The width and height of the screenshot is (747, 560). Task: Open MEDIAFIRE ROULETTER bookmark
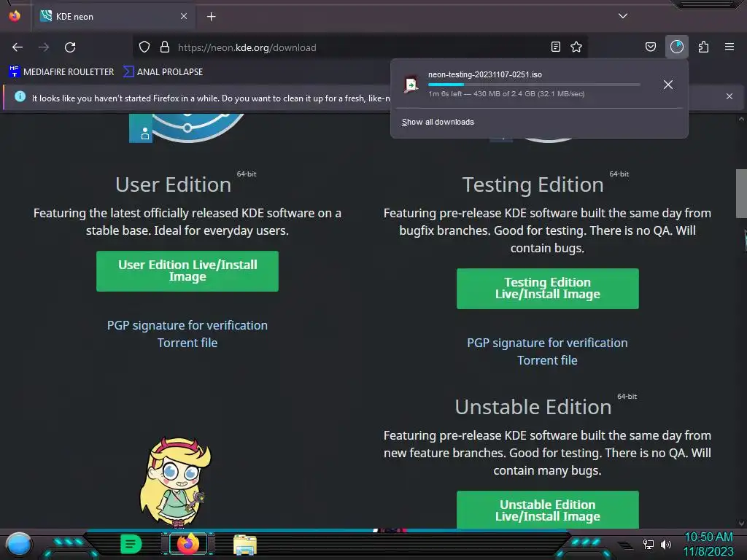61,72
